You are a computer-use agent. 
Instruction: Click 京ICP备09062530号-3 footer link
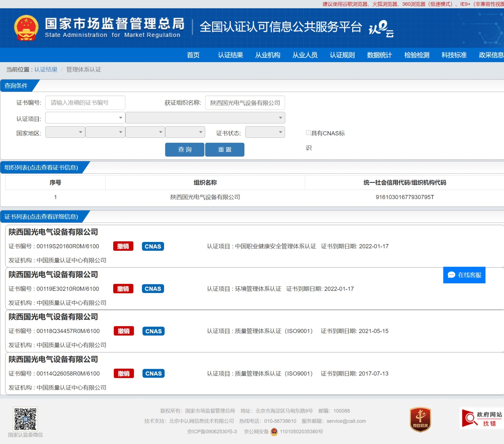[212, 432]
